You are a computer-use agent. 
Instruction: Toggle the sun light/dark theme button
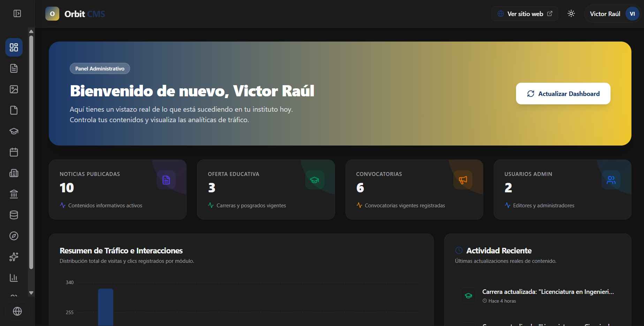pos(571,14)
